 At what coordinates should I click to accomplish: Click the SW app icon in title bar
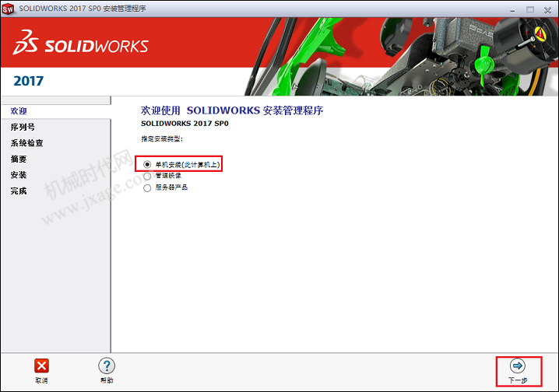8,9
